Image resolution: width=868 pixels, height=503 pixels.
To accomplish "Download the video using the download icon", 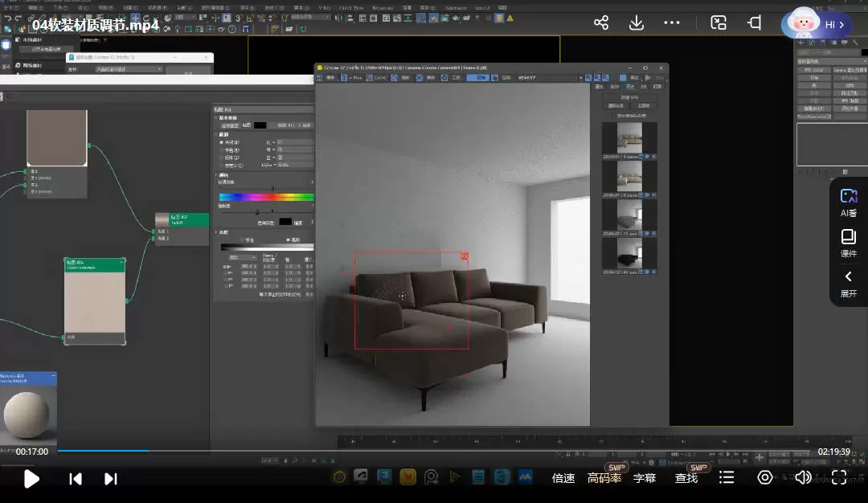I will pyautogui.click(x=637, y=23).
